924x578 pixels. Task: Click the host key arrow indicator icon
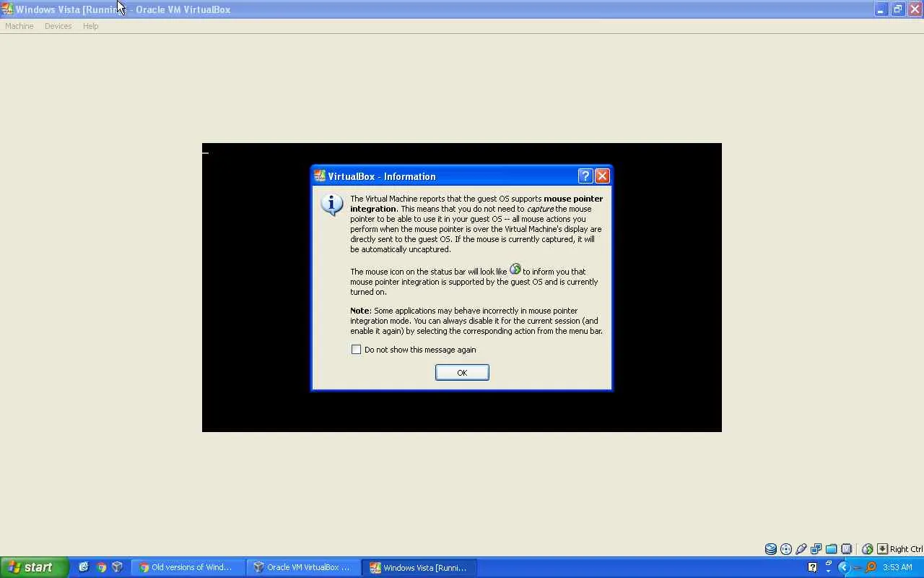[x=882, y=549]
